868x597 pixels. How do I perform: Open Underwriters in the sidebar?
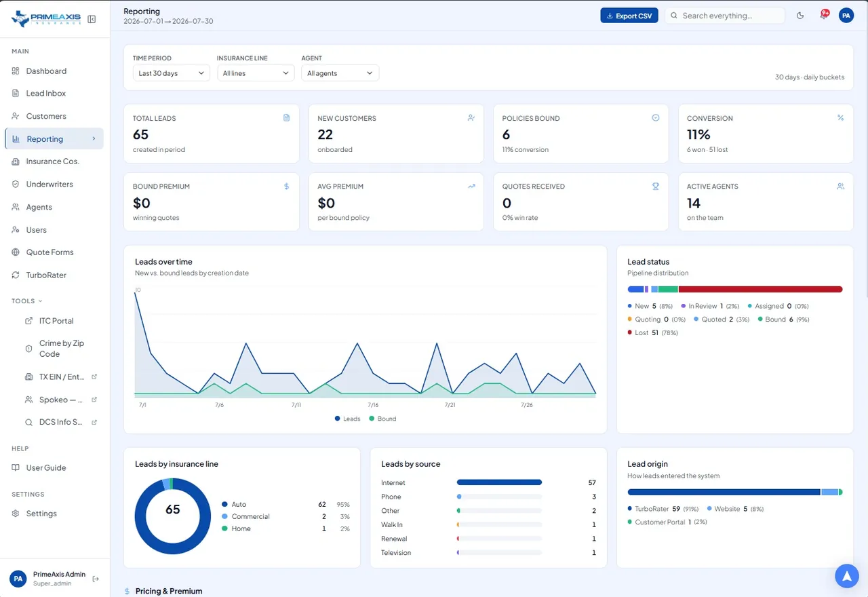pyautogui.click(x=54, y=185)
